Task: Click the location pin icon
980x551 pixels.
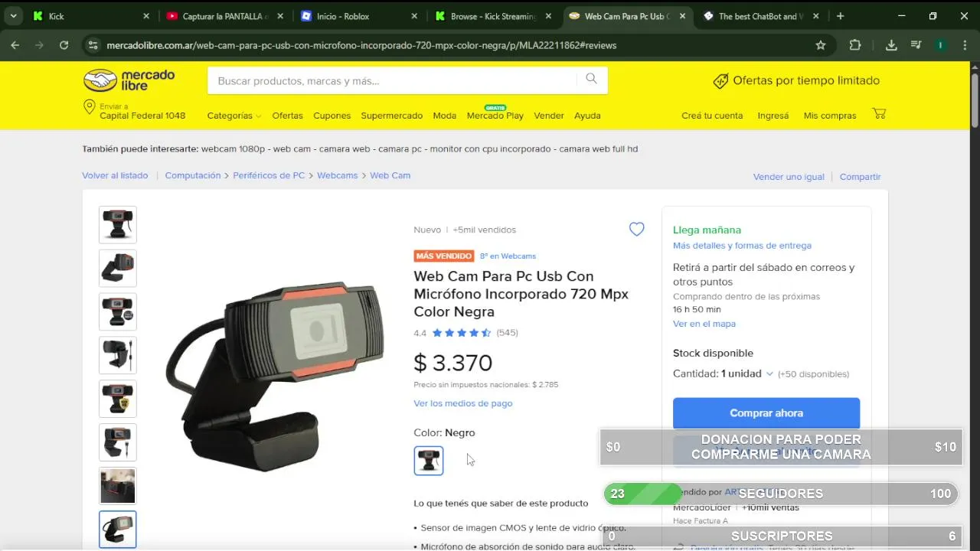Action: point(90,108)
